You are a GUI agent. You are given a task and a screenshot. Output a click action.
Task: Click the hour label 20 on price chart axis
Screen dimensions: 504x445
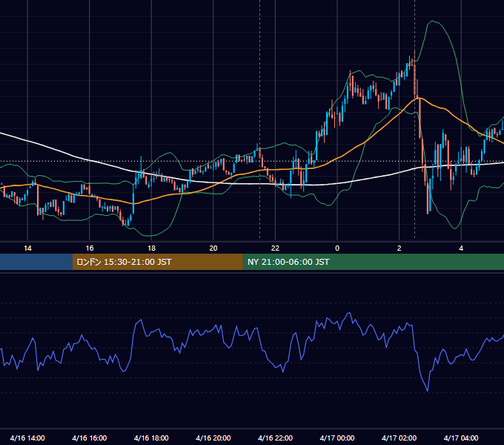click(x=213, y=248)
